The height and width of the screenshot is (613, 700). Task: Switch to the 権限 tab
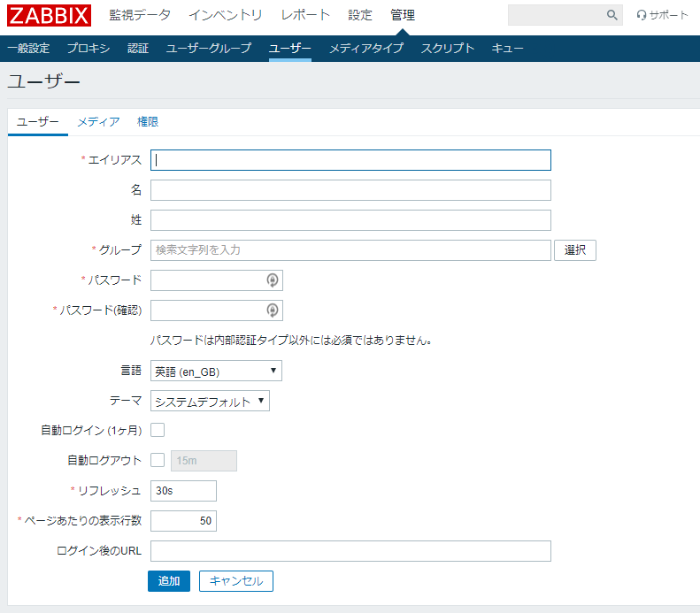[x=148, y=122]
